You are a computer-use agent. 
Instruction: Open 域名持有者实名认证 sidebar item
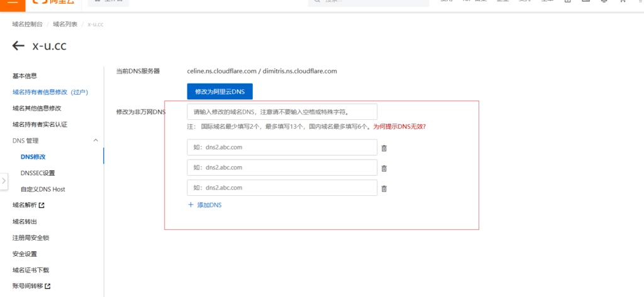coord(40,124)
